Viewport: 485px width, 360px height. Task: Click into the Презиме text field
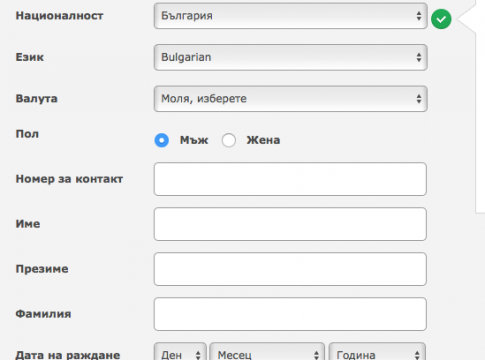coord(290,269)
